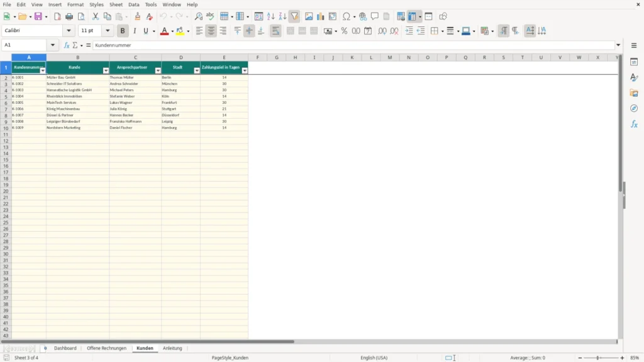
Task: Insert a chart using the chart icon
Action: [x=320, y=16]
